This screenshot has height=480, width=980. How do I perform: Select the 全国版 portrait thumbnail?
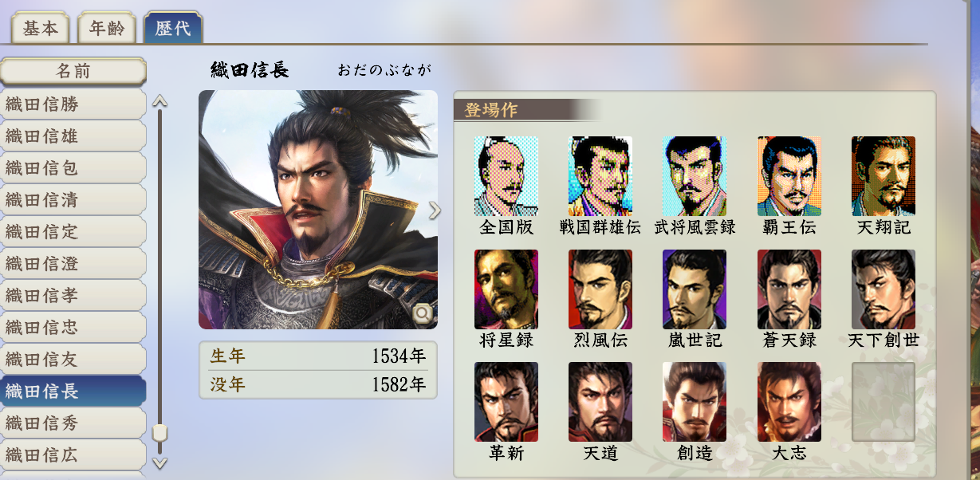point(506,176)
